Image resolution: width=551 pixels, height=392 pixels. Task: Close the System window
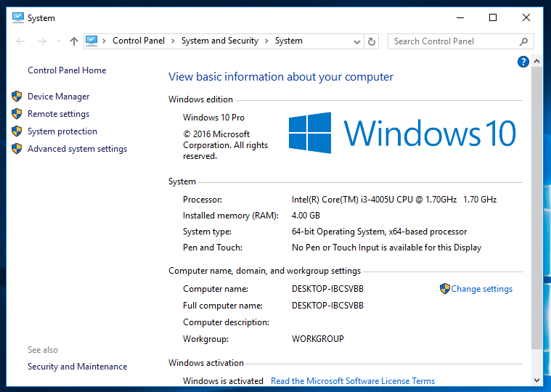click(x=526, y=17)
